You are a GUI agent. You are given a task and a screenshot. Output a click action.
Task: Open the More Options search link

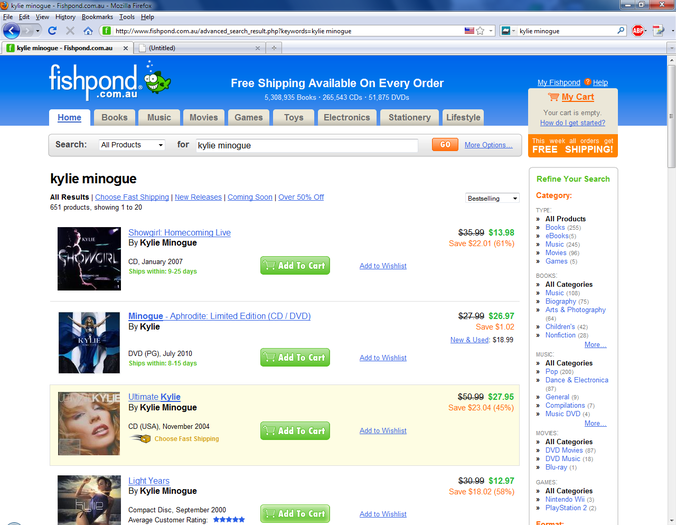488,145
